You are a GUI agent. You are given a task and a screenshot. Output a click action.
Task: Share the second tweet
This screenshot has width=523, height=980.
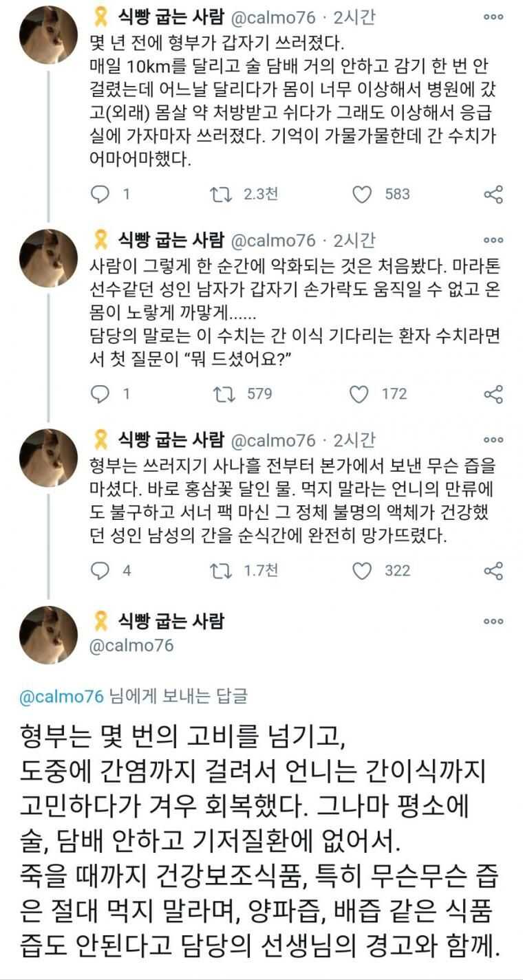click(493, 394)
